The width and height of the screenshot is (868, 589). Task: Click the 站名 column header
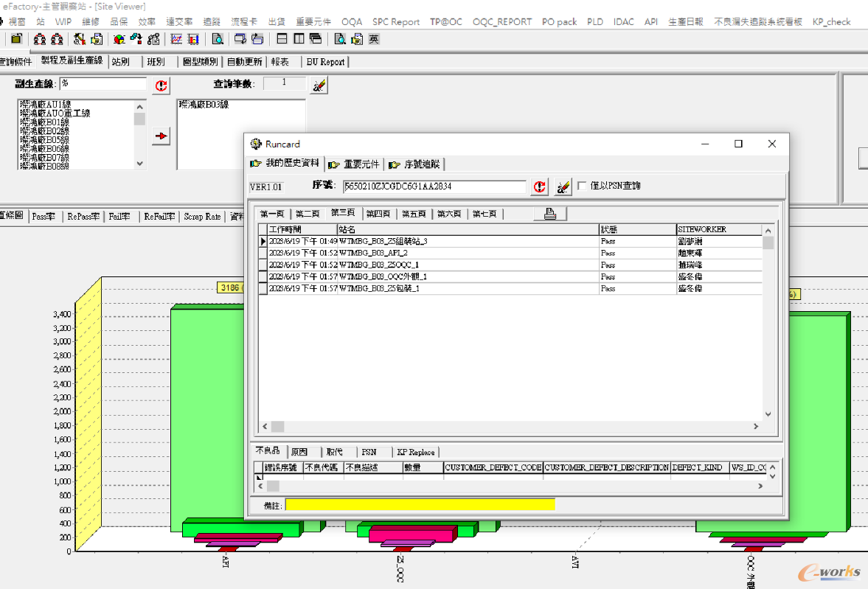click(x=468, y=229)
